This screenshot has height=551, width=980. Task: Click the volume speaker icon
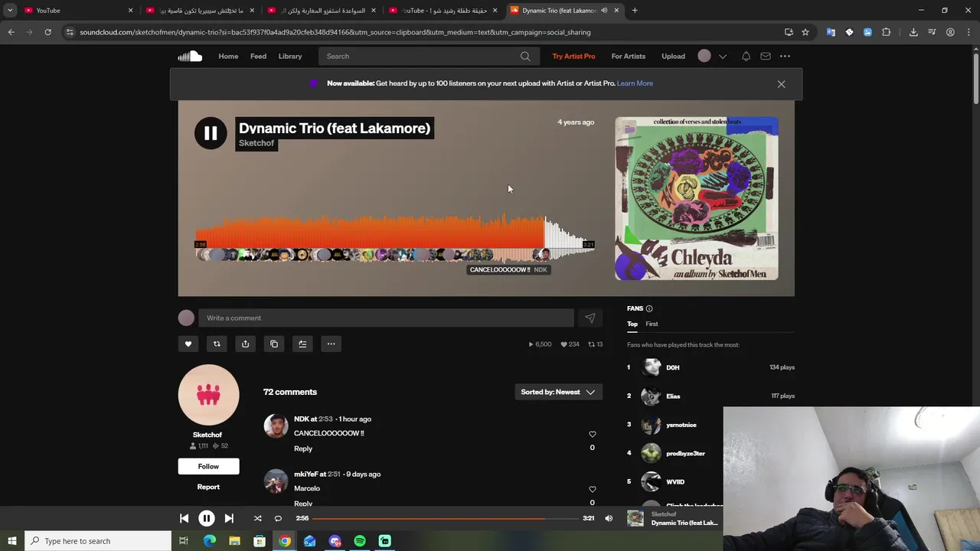point(609,518)
